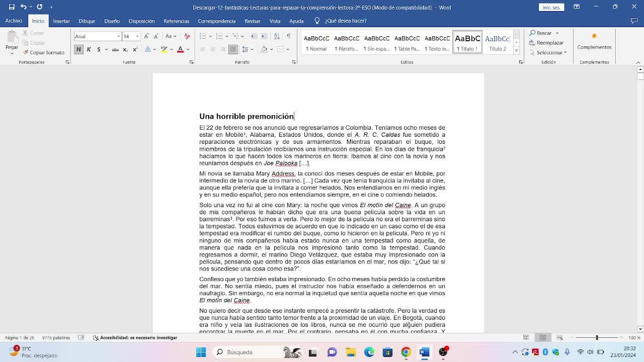Switch to Web Layout view
Screen dimensions: 644x362
pos(559,337)
